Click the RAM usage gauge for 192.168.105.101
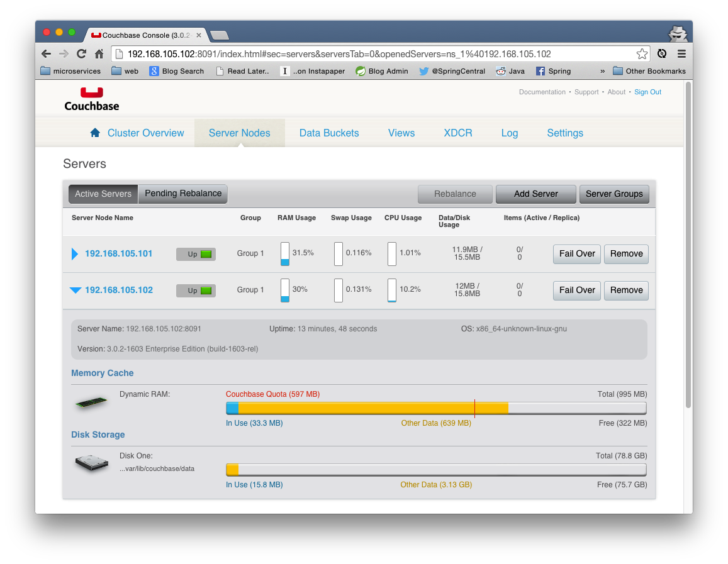Image resolution: width=728 pixels, height=564 pixels. coord(284,254)
